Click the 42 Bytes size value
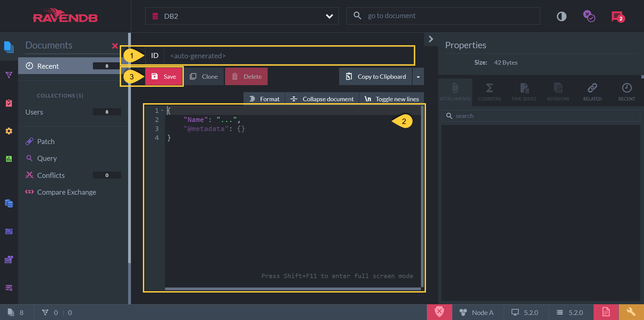The width and height of the screenshot is (644, 320). 505,63
